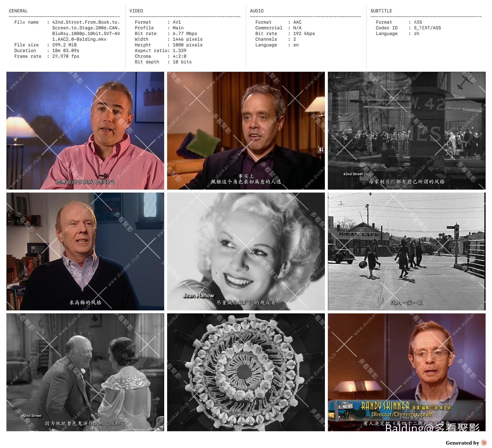The image size is (492, 448).
Task: Click the audio format value AAC
Action: click(297, 22)
